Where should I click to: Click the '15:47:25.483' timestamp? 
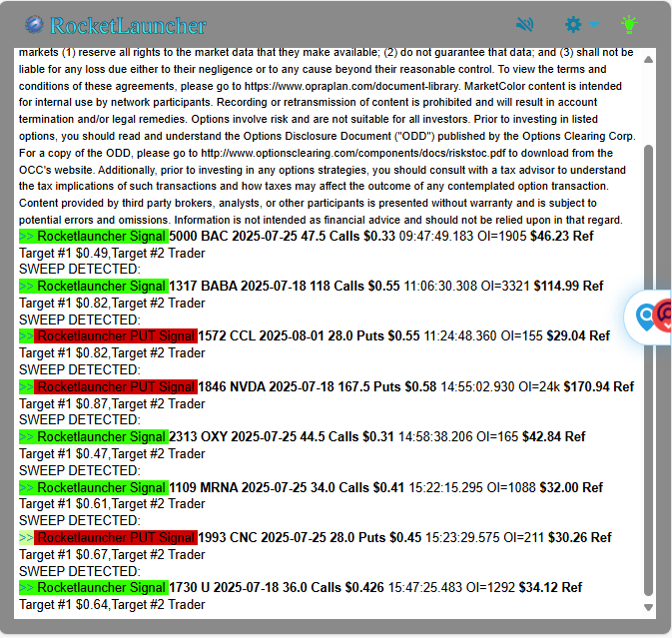pyautogui.click(x=425, y=588)
